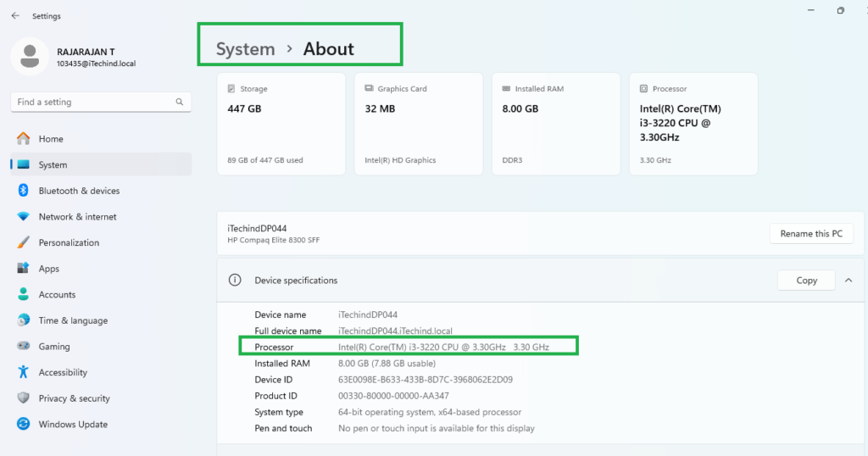Click the Apps icon in sidebar

23,269
